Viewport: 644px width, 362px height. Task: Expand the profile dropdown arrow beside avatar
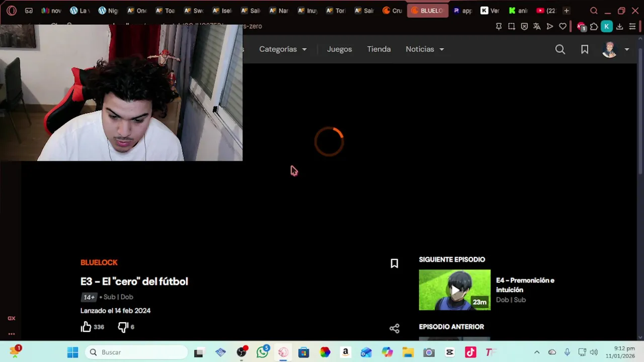pos(627,49)
